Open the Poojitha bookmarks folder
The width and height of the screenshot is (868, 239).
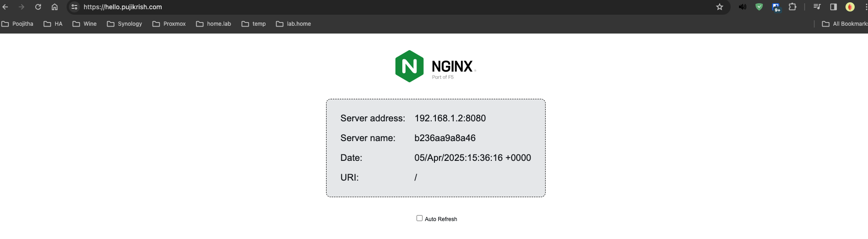point(17,24)
